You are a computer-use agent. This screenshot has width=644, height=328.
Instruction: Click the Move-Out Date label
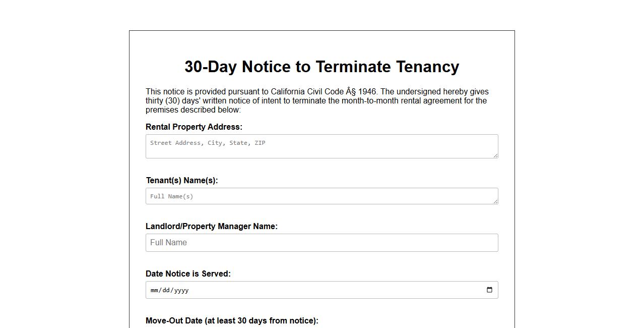(x=233, y=320)
